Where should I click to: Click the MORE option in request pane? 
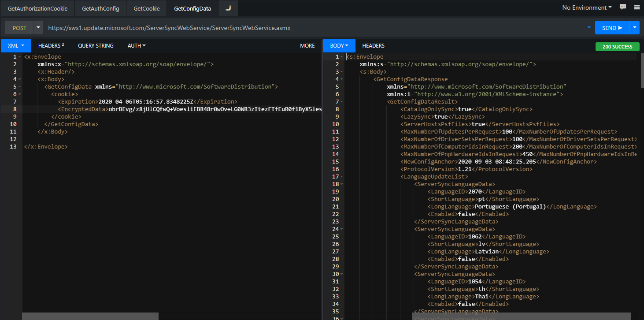pyautogui.click(x=307, y=45)
